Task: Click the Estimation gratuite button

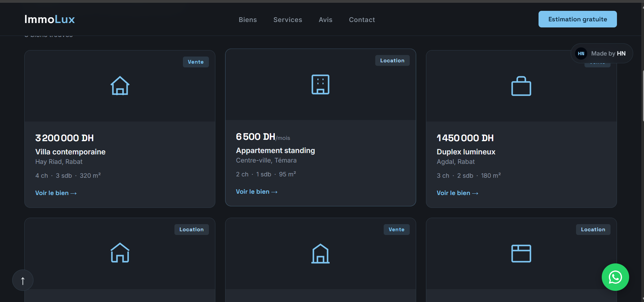Action: [577, 19]
